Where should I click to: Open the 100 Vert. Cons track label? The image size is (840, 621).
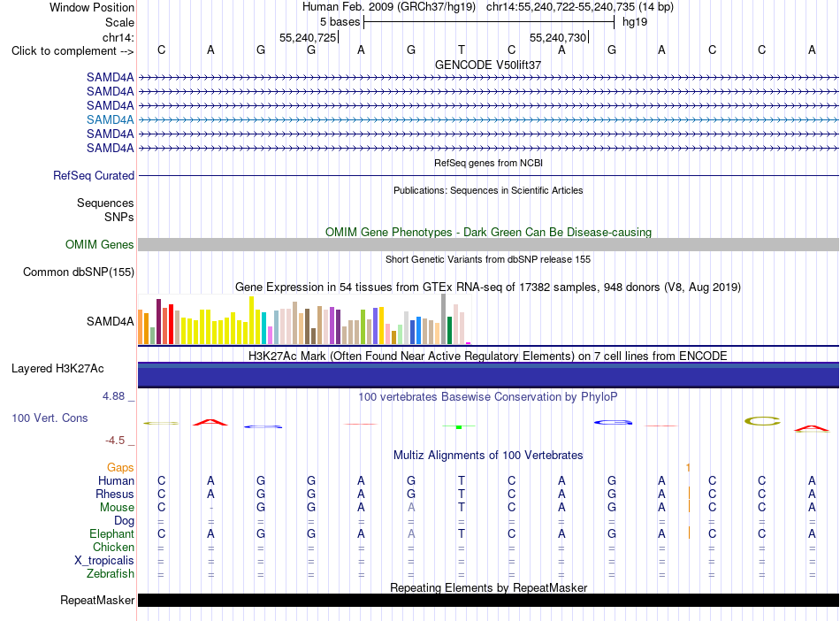(50, 418)
